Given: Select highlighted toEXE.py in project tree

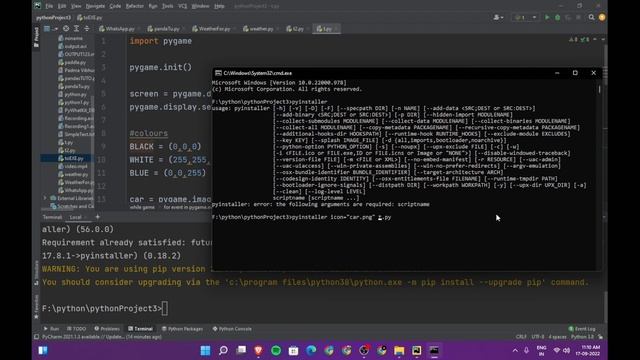Looking at the screenshot, I should point(74,158).
